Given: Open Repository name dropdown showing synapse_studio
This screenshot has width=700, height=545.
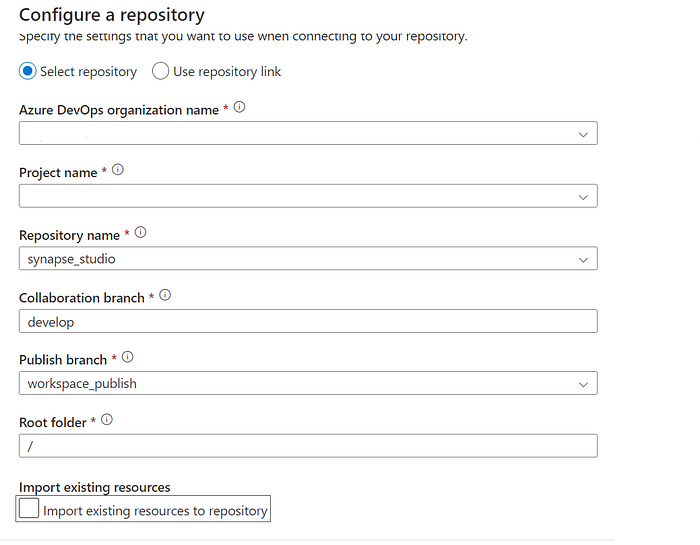Looking at the screenshot, I should [308, 258].
